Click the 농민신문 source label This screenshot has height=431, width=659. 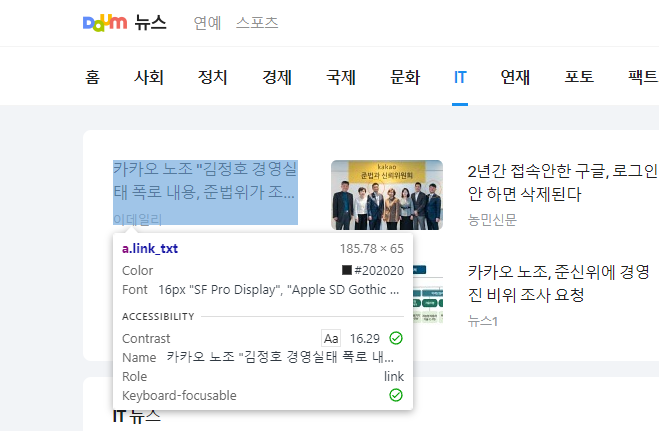(x=492, y=219)
